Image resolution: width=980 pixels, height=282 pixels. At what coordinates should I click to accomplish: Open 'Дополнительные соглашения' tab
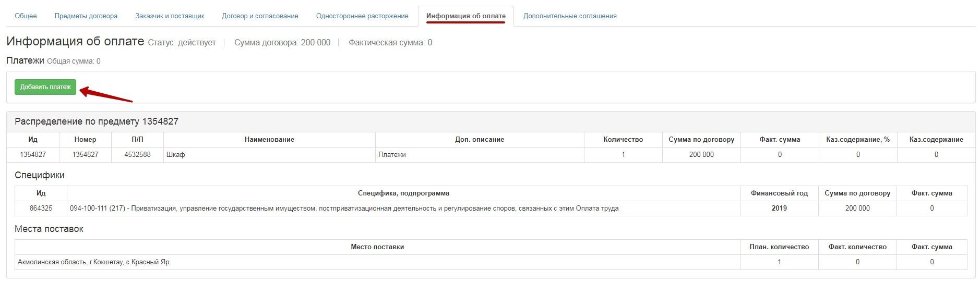(570, 16)
